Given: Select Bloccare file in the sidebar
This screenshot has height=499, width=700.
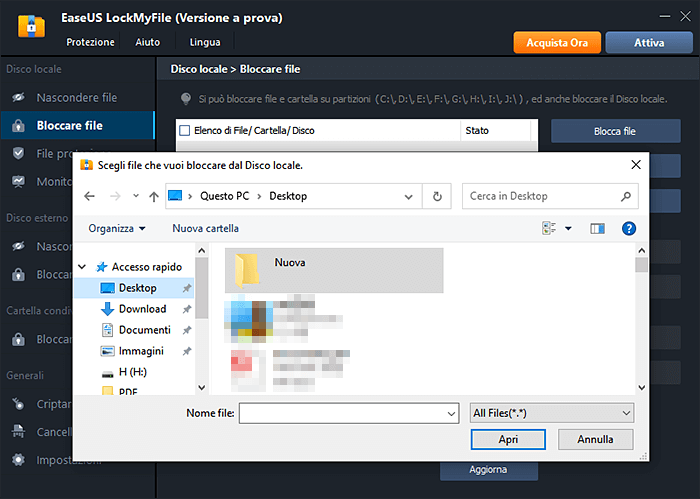Looking at the screenshot, I should pos(77,125).
